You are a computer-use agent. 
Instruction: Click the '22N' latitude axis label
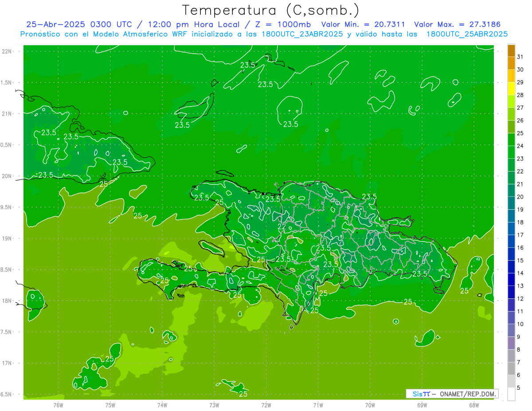point(6,51)
